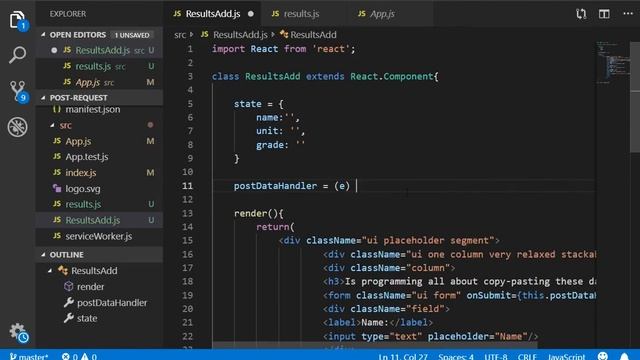640x360 pixels.
Task: Switch to the ResultsAdd.js tab
Action: [x=213, y=14]
